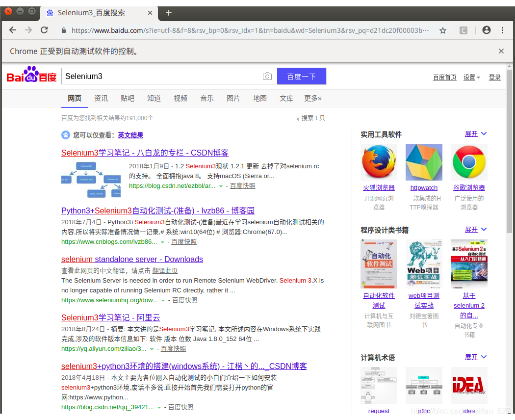Switch to the 文库 tab

point(286,98)
